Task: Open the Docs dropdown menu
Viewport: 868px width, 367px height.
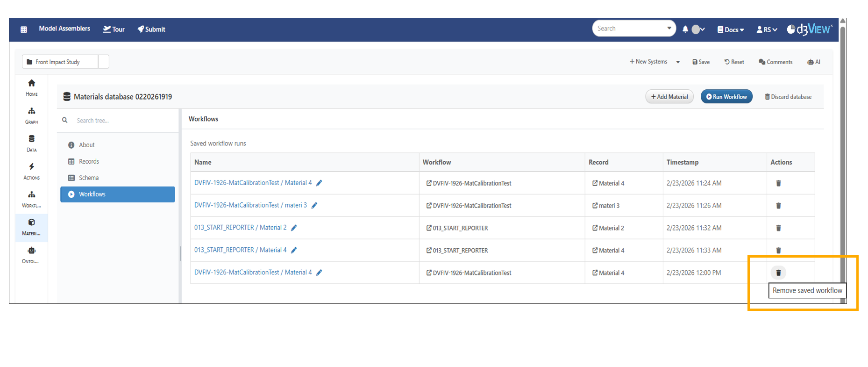Action: 731,30
